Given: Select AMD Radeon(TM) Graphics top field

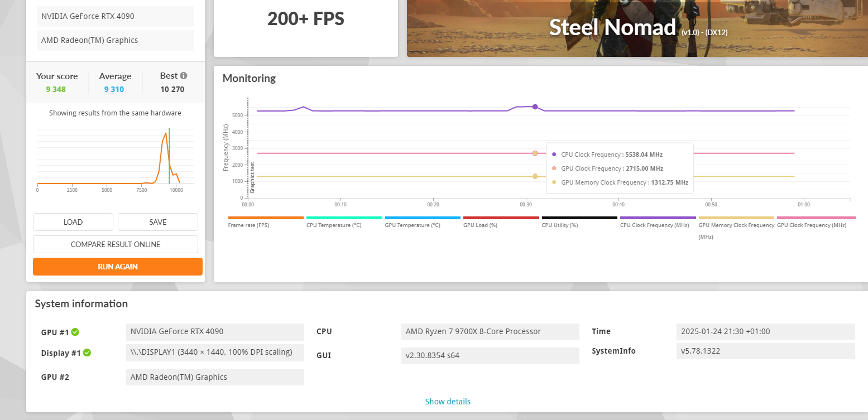Looking at the screenshot, I should coord(116,40).
